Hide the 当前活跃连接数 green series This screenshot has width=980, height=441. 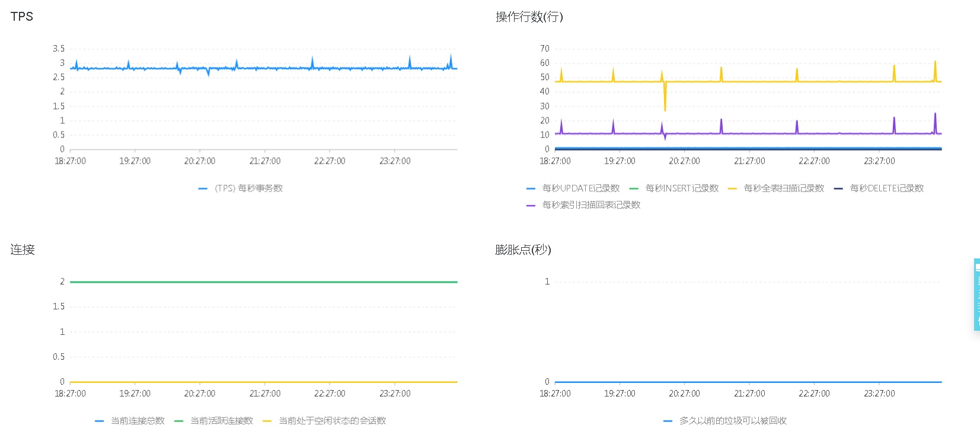coord(213,421)
